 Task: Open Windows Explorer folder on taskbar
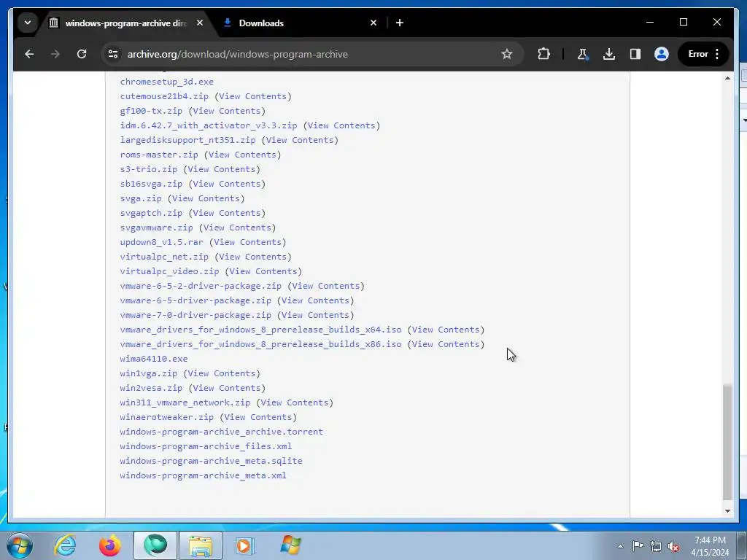click(201, 545)
